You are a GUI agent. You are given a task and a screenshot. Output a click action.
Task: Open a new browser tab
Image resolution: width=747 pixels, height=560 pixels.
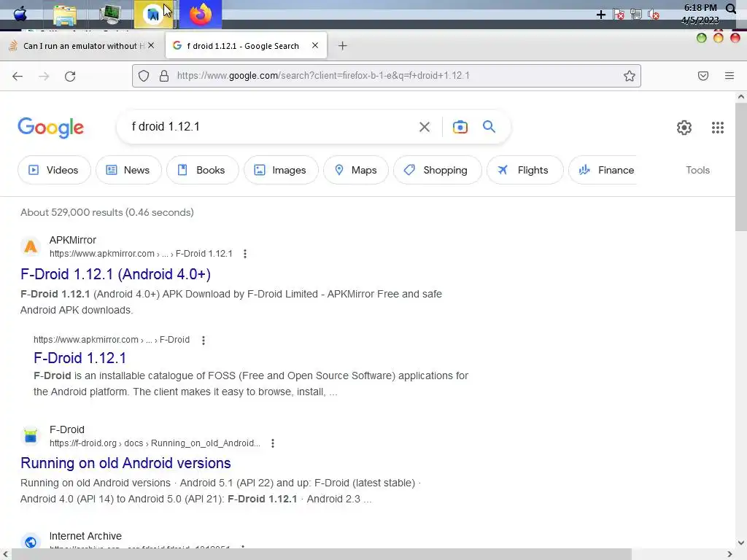pos(343,46)
